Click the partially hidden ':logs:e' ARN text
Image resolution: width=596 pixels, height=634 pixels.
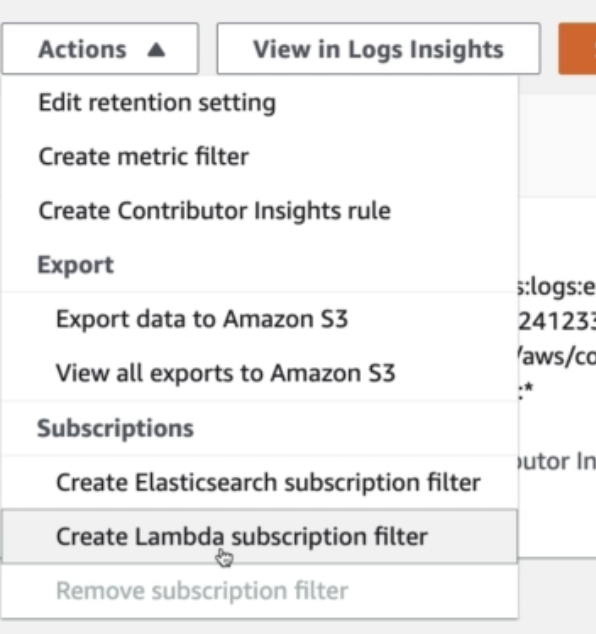click(557, 287)
